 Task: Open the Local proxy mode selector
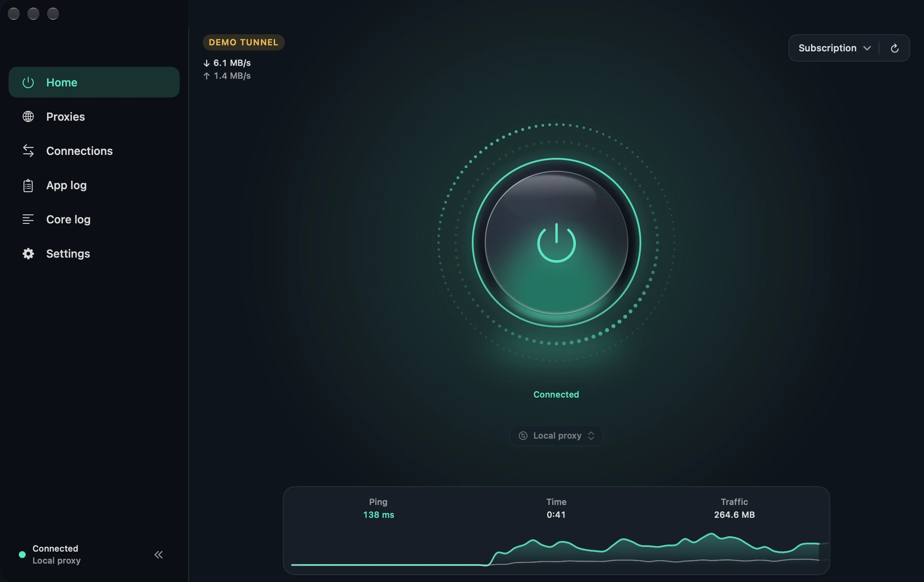click(x=556, y=436)
